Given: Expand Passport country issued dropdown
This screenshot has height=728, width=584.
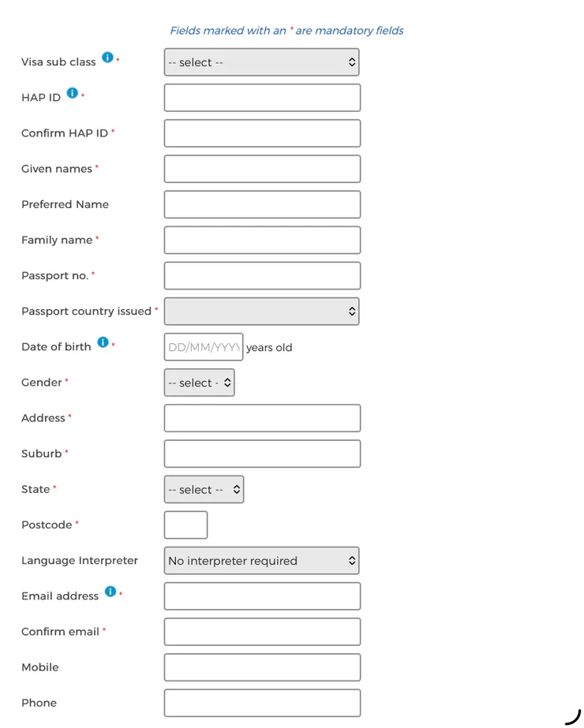Looking at the screenshot, I should [261, 312].
